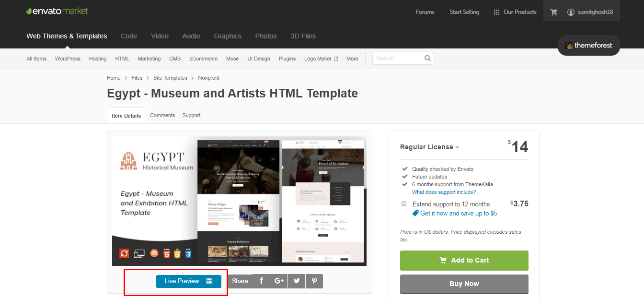Click the sumitghosh18 username
Viewport: 644px width, 299px height.
click(x=595, y=12)
